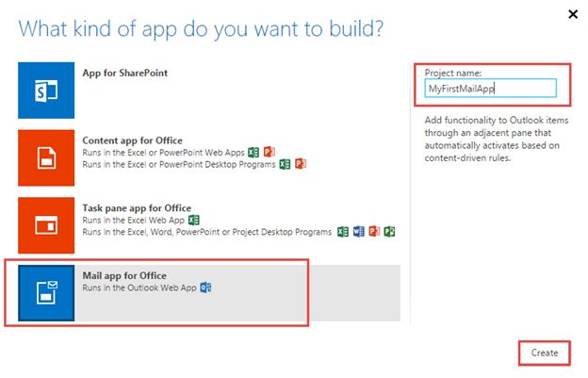Click 'Runs in the Excel or PowerPoint Web Apps' text

pyautogui.click(x=164, y=153)
